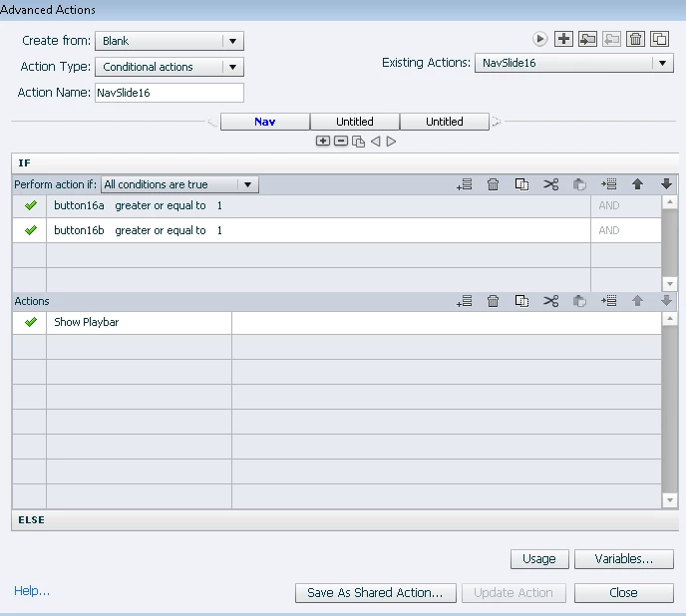Delete action trash icon in Actions toolbar
This screenshot has width=686, height=616.
click(x=493, y=301)
